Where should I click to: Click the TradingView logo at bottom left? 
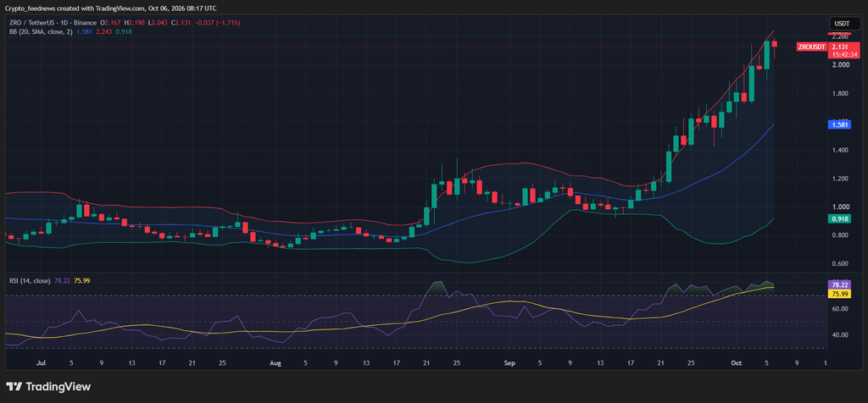48,386
